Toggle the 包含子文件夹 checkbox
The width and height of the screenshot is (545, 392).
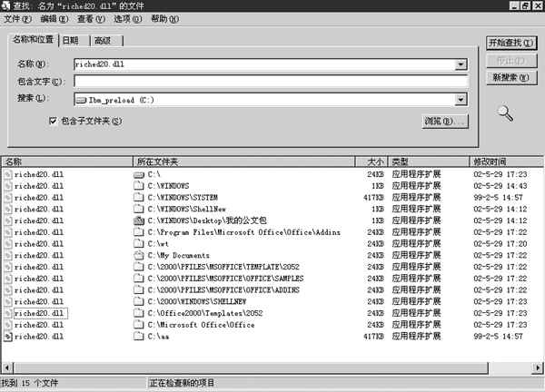point(53,121)
